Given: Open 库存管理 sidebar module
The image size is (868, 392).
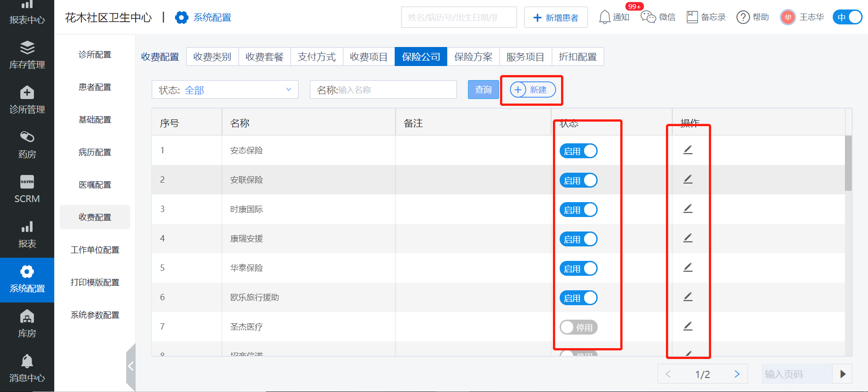Looking at the screenshot, I should (x=27, y=55).
